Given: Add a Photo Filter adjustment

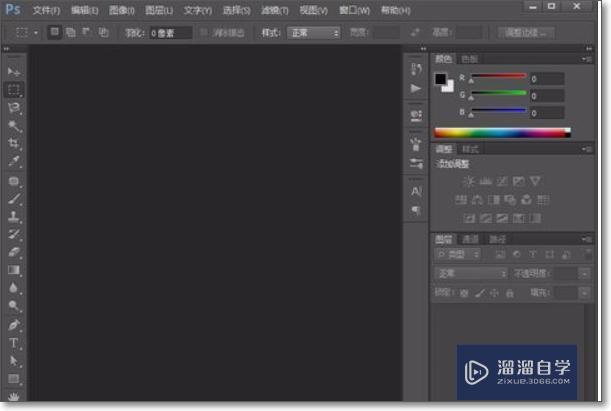Looking at the screenshot, I should [510, 200].
